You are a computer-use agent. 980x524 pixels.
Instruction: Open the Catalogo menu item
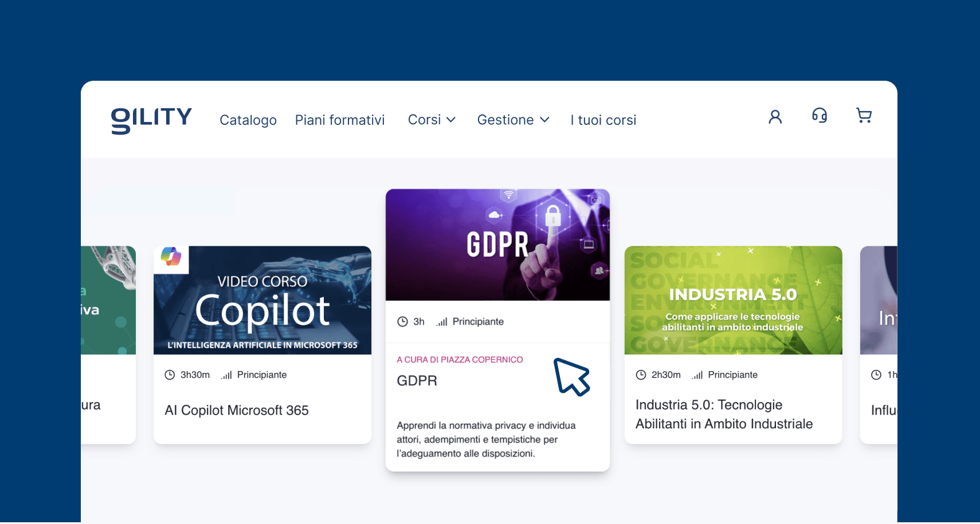(248, 120)
